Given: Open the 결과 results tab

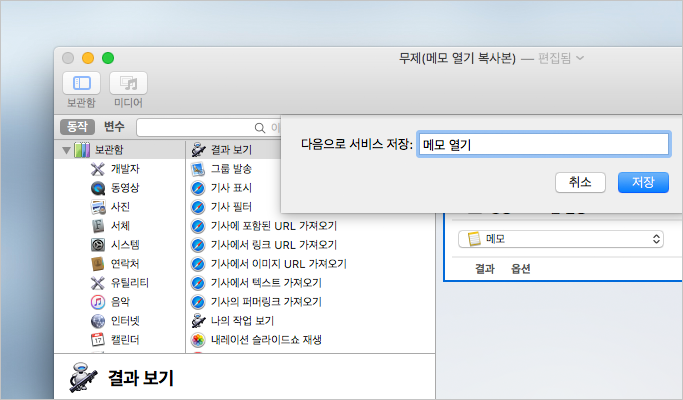Looking at the screenshot, I should point(485,269).
